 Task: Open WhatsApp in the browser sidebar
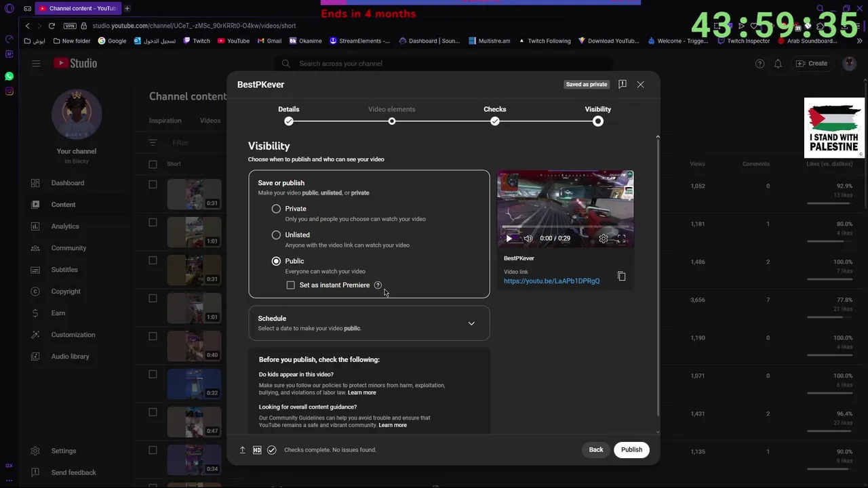click(9, 77)
